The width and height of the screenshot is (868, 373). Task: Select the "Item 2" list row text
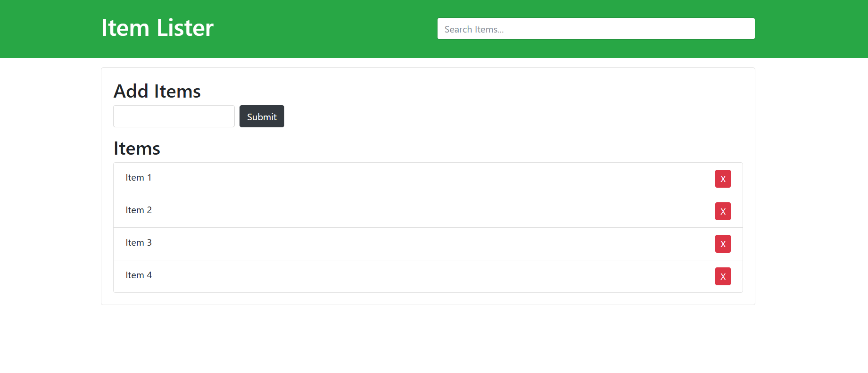pyautogui.click(x=139, y=210)
